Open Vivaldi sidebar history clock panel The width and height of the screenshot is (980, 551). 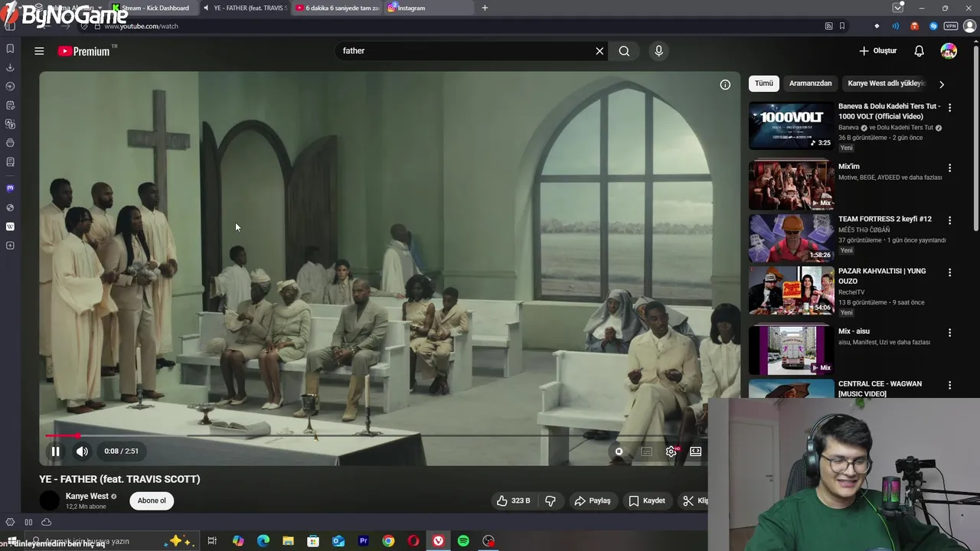pyautogui.click(x=10, y=86)
